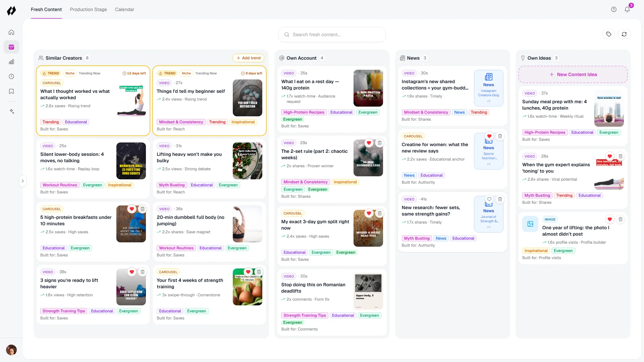Viewport: 644px width, 362px height.
Task: Open the Home icon in sidebar
Action: click(11, 32)
